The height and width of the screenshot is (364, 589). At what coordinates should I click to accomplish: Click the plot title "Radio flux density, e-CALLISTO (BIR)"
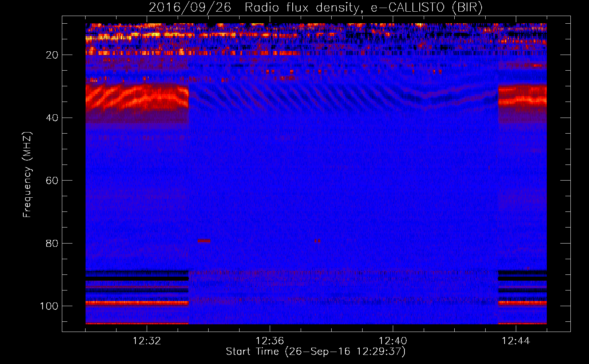[x=363, y=8]
